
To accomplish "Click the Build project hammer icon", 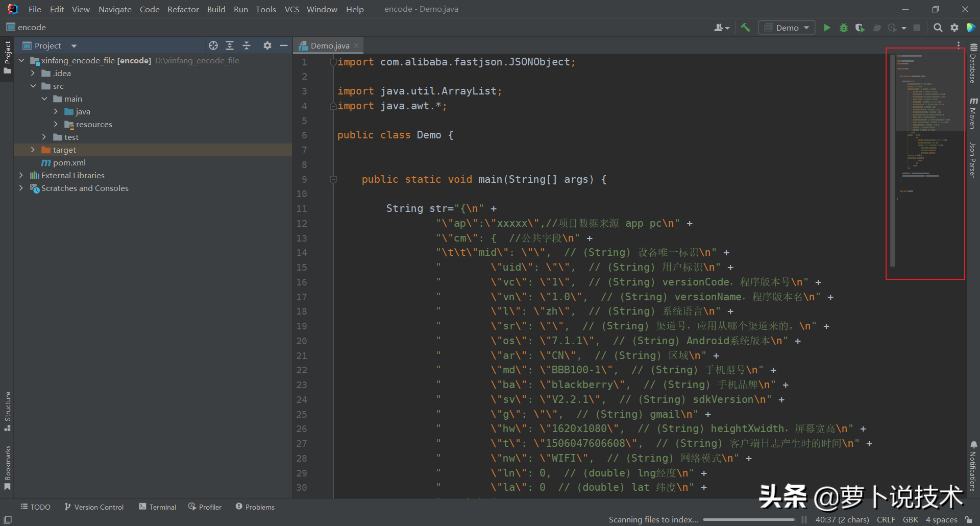I will coord(745,28).
